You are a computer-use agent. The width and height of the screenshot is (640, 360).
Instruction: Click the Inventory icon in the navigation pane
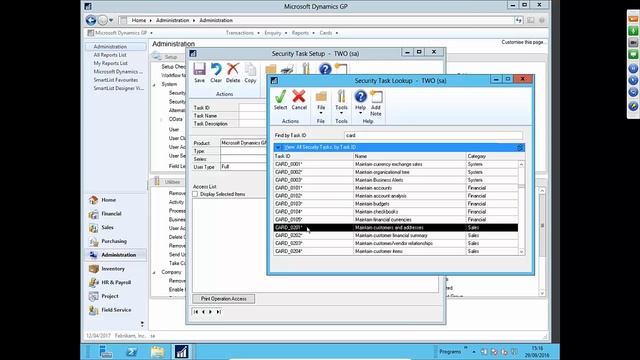[x=93, y=269]
